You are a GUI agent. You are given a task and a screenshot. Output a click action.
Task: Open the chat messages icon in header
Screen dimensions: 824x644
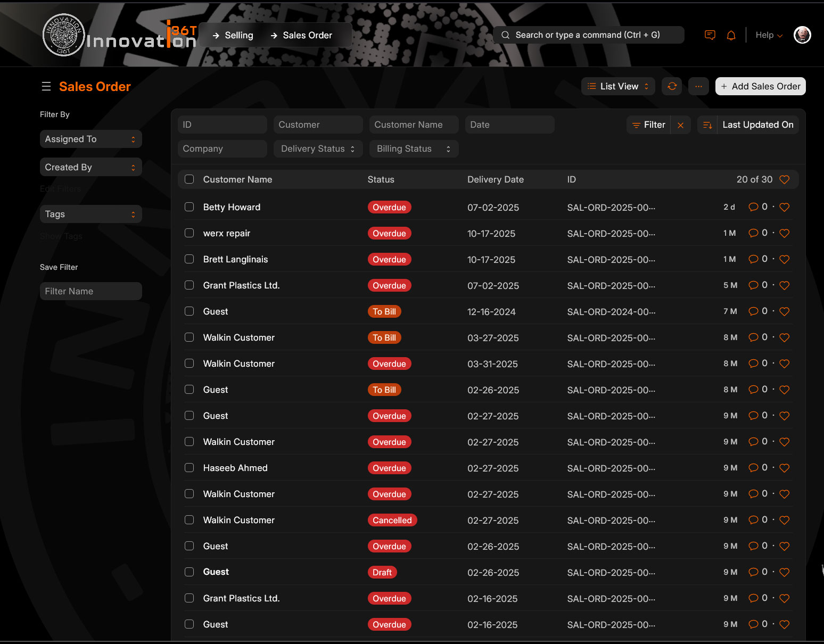tap(710, 35)
